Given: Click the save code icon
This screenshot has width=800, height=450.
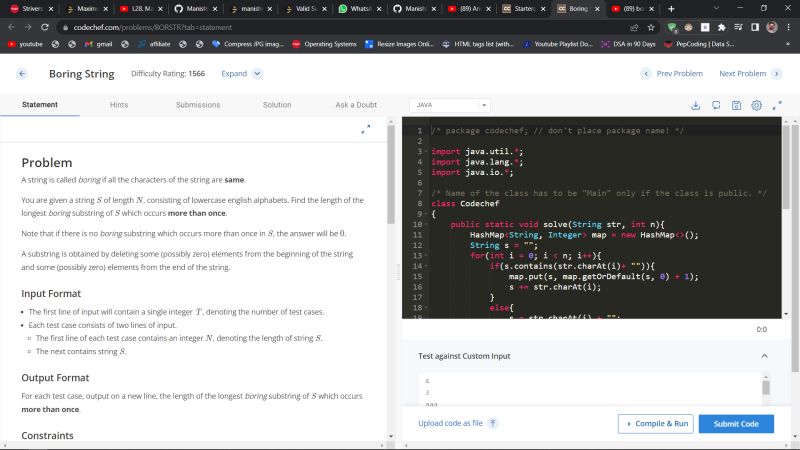Looking at the screenshot, I should click(x=736, y=105).
